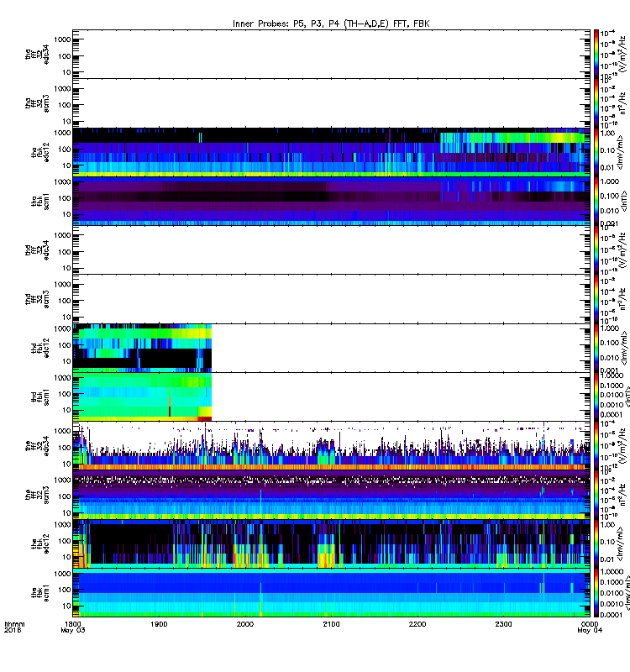Click the color bar of thd scm3 panel

(x=596, y=299)
